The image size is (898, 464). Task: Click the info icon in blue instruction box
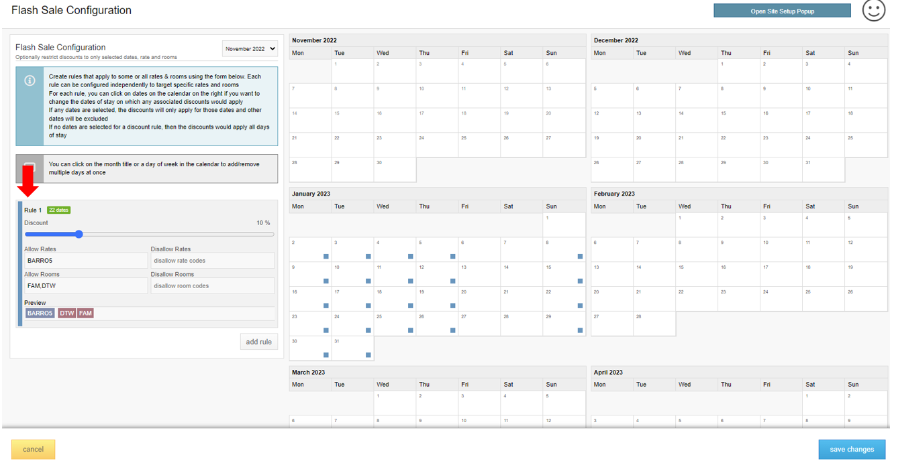(30, 81)
